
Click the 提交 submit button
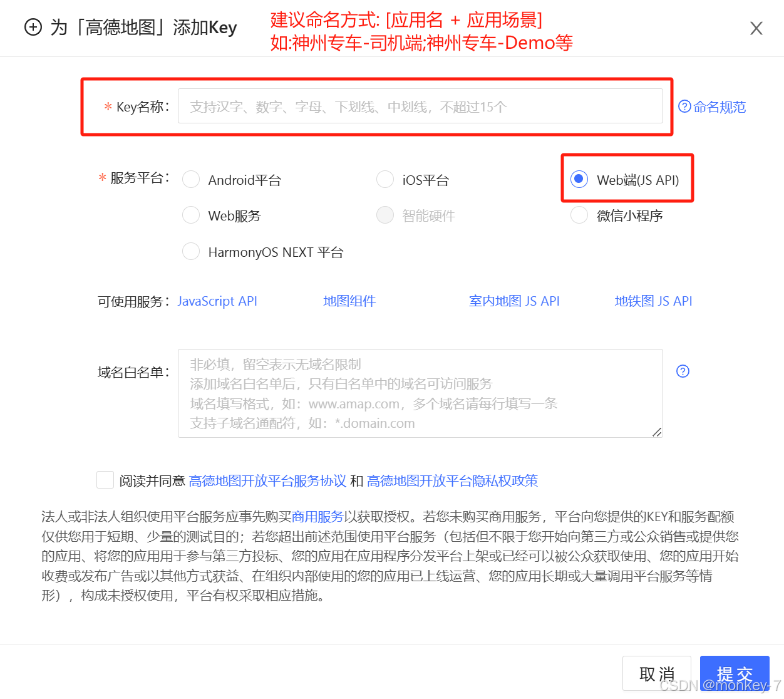click(x=735, y=674)
